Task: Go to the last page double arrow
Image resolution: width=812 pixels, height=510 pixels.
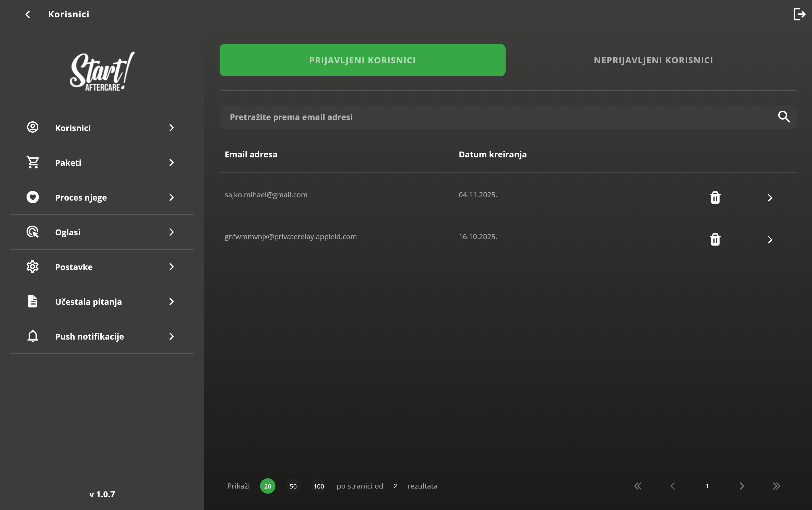Action: point(776,486)
